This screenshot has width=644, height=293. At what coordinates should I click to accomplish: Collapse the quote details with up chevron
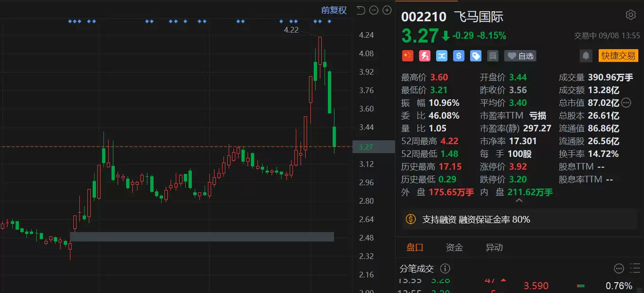(x=519, y=201)
